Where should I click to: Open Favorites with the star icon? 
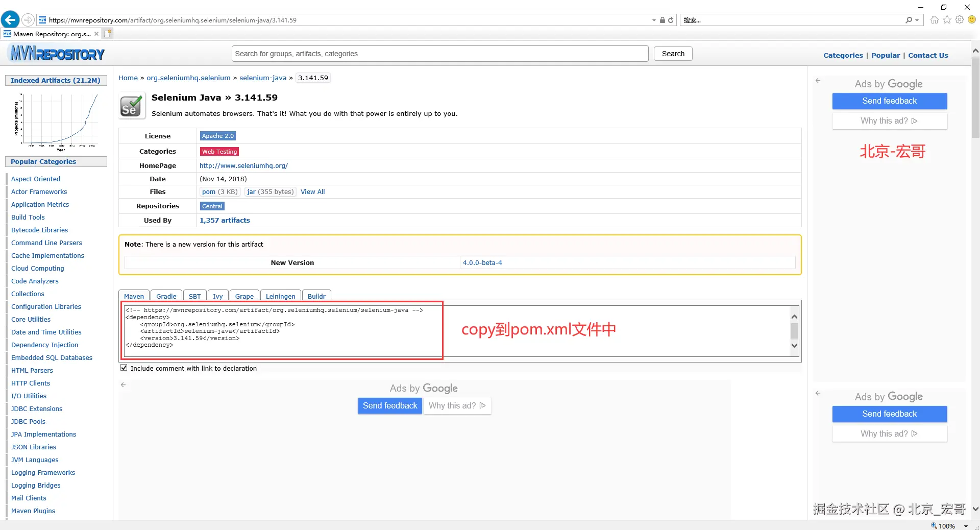click(x=947, y=20)
